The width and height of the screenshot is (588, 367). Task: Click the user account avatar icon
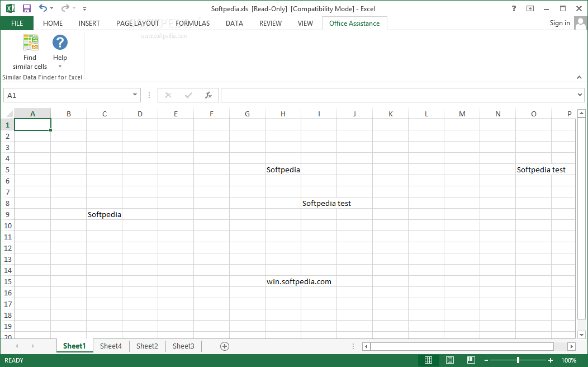point(581,23)
